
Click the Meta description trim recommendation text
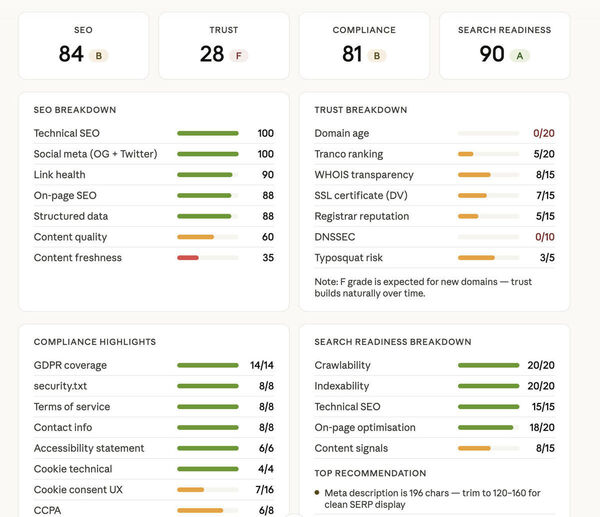432,498
